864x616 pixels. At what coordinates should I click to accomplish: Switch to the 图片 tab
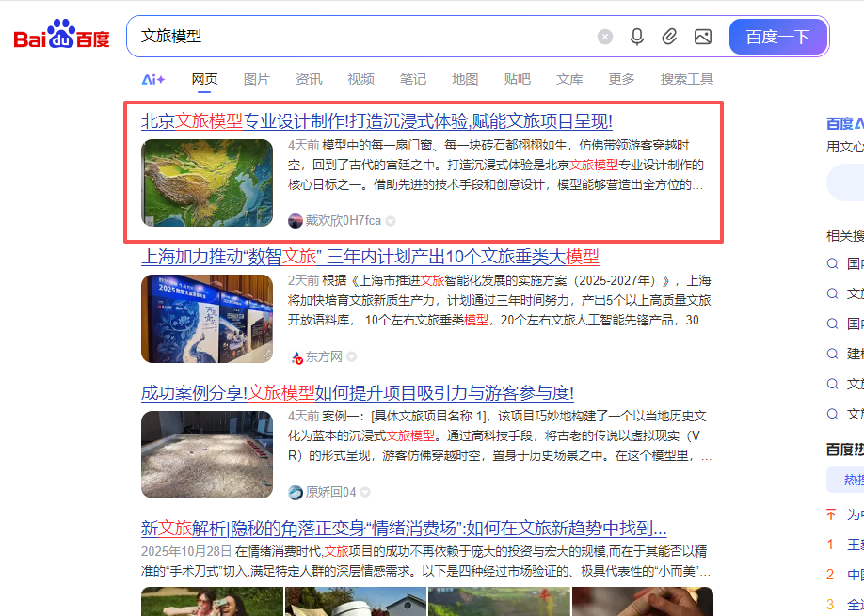pos(257,79)
